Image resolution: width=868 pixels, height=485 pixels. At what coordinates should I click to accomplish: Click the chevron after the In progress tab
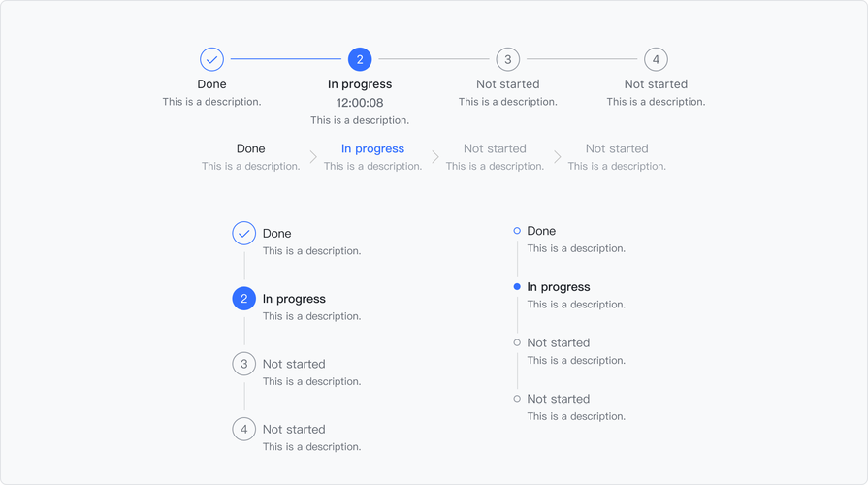435,157
